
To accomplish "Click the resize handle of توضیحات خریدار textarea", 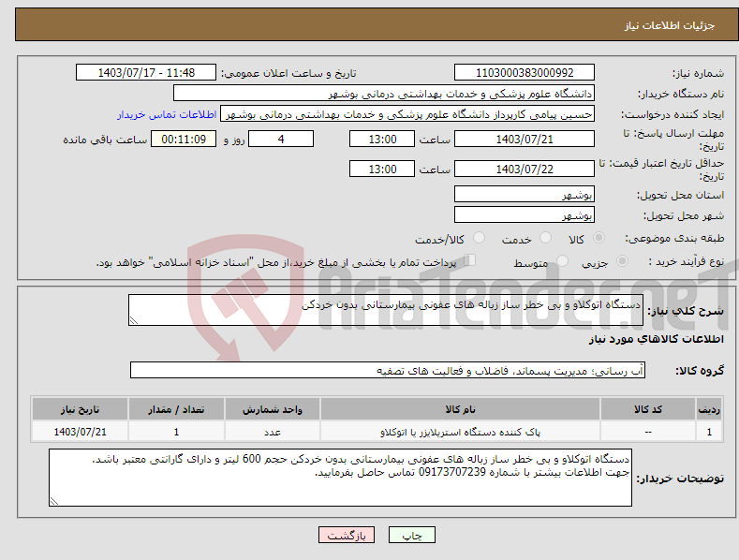I will 54,501.
